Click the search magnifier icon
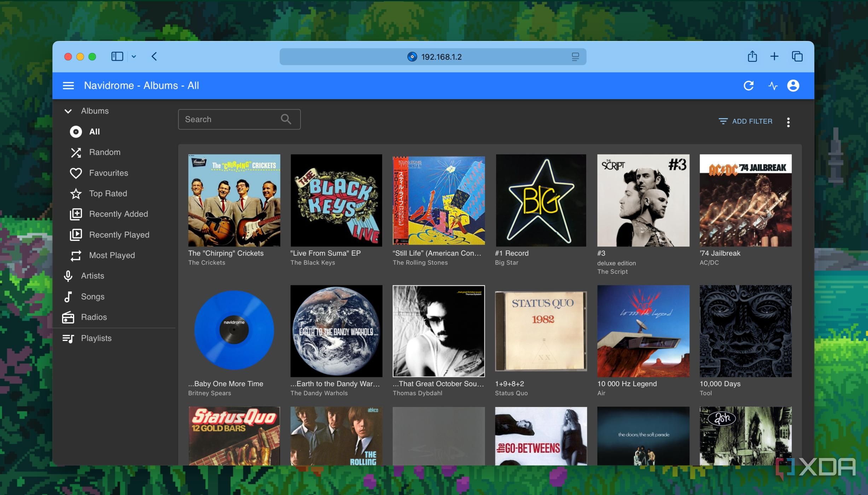 [286, 120]
